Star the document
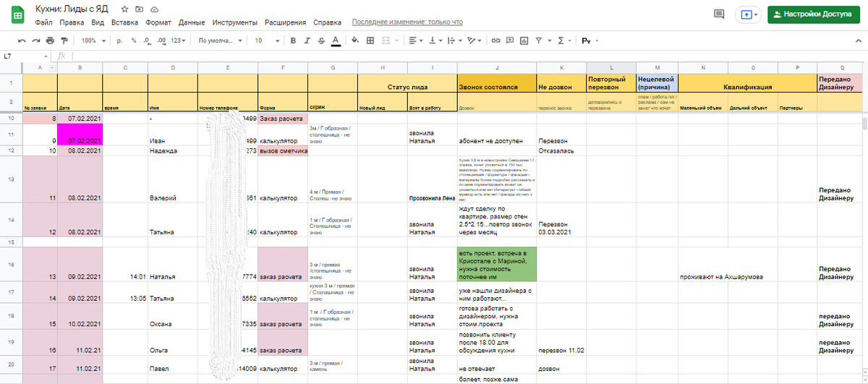This screenshot has height=384, width=868. (125, 9)
